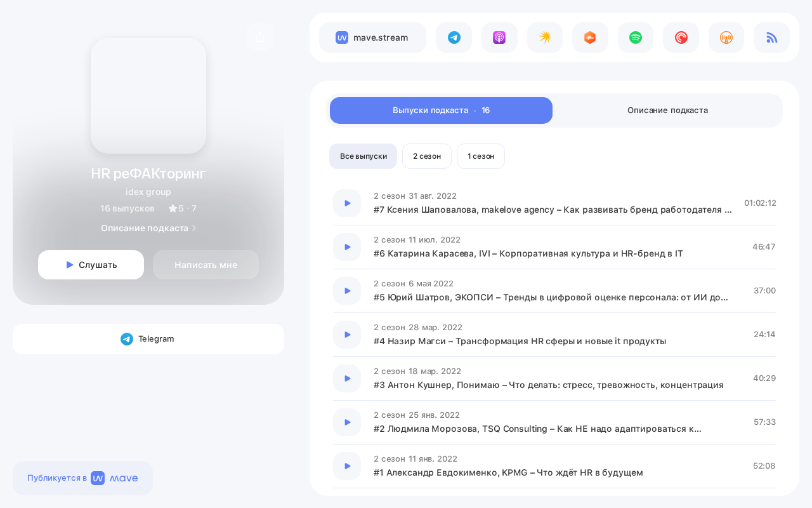Play episode #5 Юрий Шатров
812x508 pixels.
click(347, 291)
